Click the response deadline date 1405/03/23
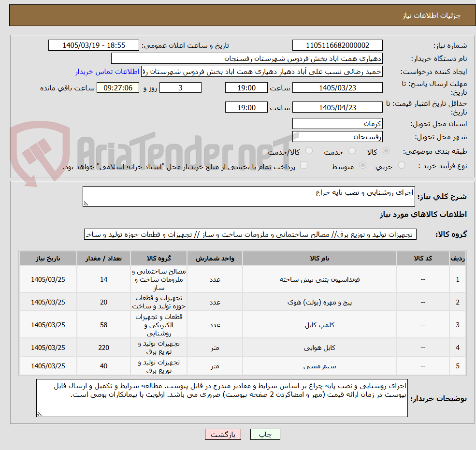This screenshot has width=476, height=450. [x=337, y=88]
